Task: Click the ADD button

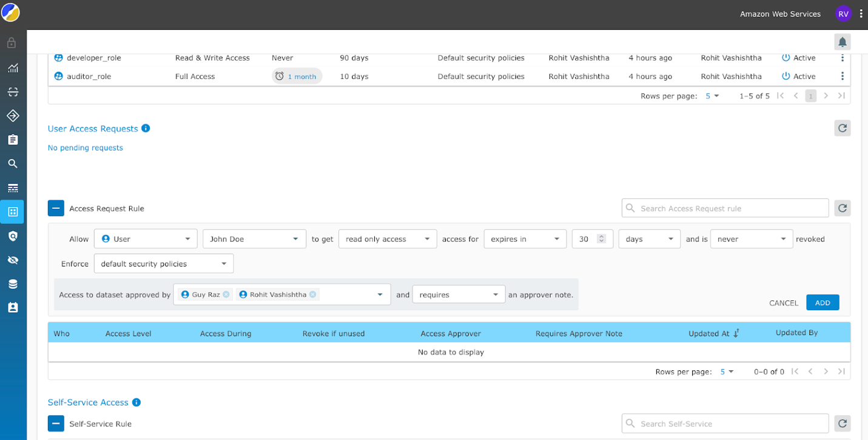Action: click(823, 303)
